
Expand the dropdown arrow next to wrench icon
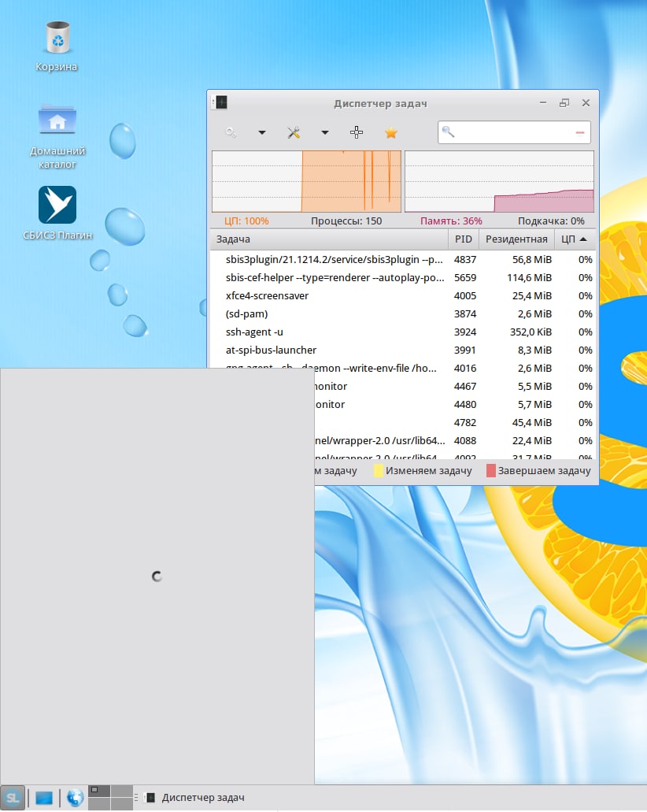click(x=324, y=132)
